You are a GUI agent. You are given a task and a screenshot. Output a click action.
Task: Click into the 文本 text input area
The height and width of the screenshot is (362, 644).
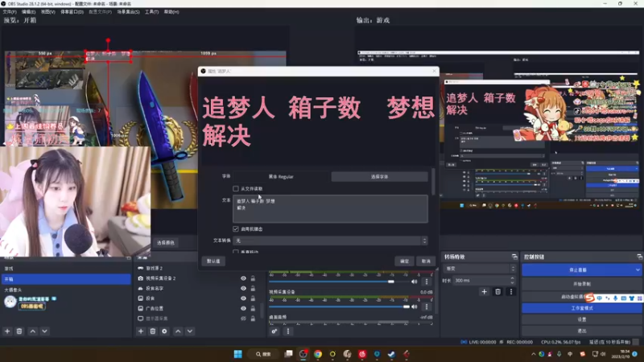[x=330, y=209]
